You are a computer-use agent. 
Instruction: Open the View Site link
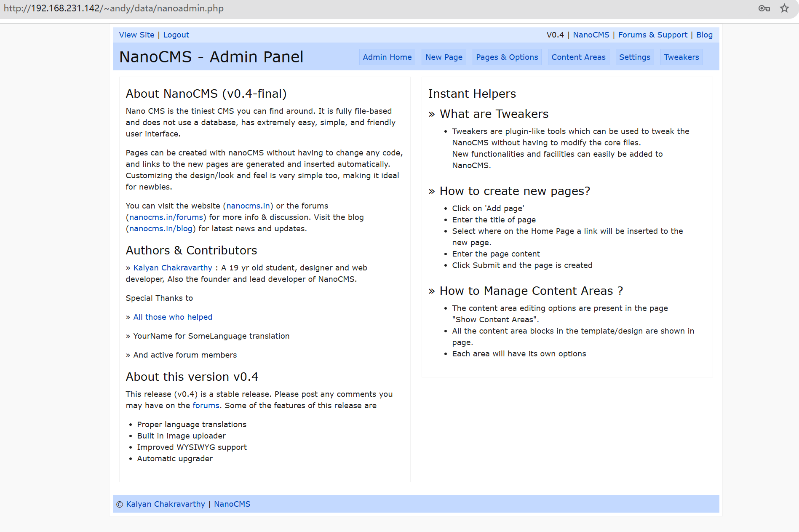click(136, 35)
